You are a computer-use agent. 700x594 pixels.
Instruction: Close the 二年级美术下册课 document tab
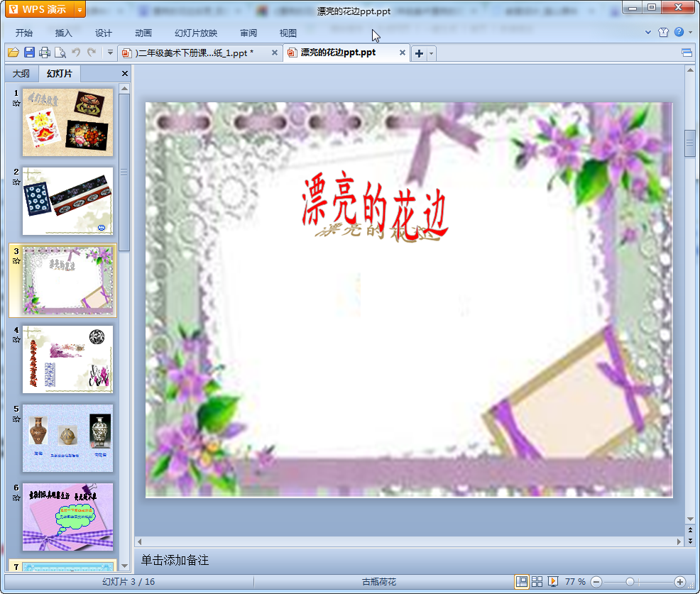tap(275, 53)
